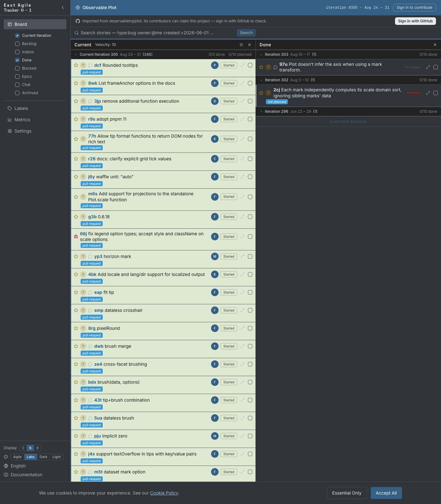Open Current panel filter settings icon

[241, 45]
